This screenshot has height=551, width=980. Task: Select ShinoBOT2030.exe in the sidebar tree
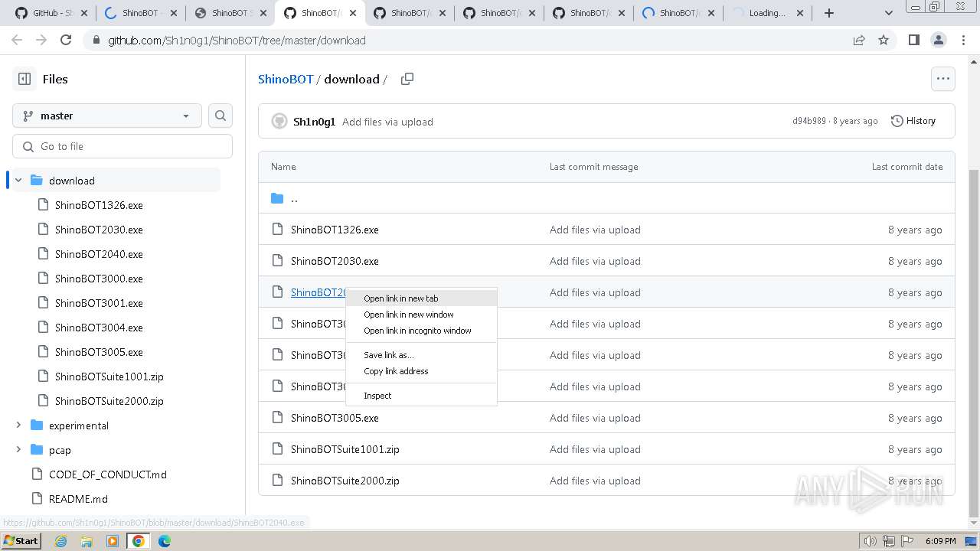(99, 230)
